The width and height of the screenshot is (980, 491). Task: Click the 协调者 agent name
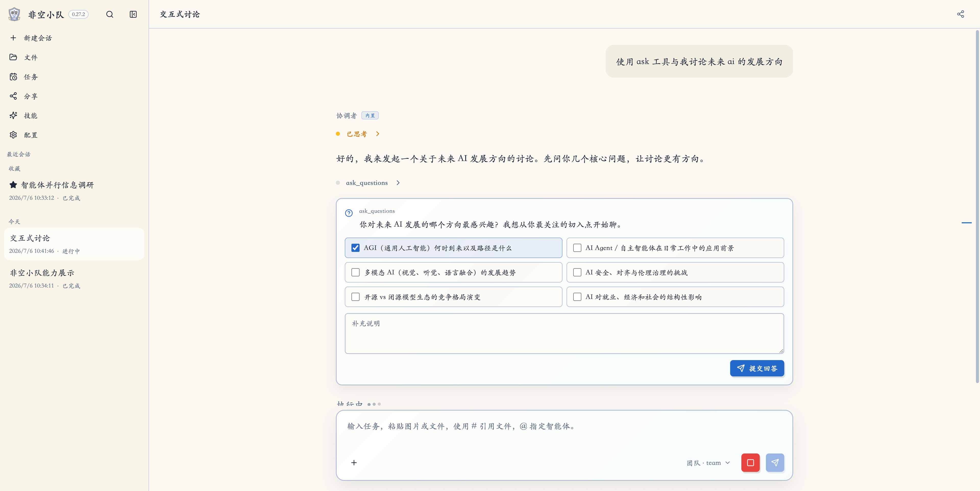click(346, 116)
